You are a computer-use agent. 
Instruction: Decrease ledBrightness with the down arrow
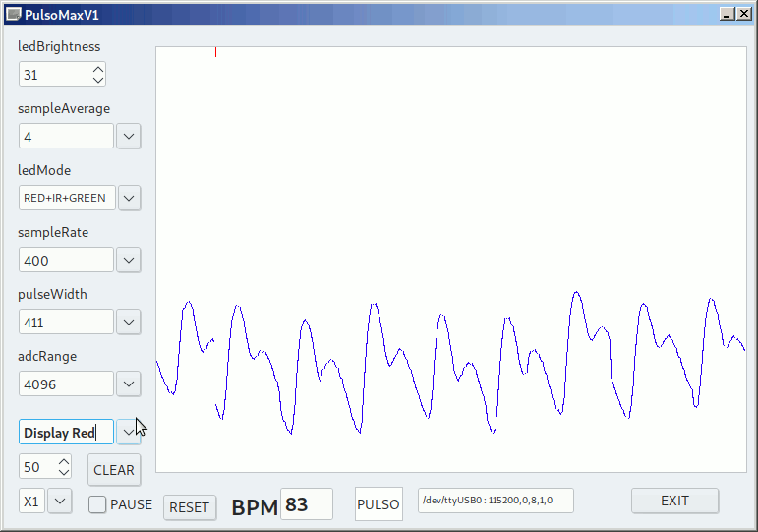point(97,80)
